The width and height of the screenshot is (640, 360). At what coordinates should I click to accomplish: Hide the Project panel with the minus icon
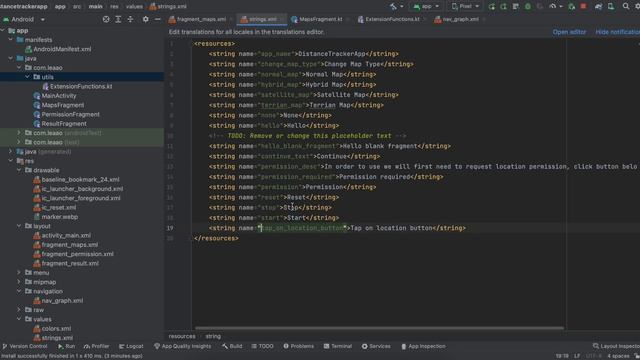tap(158, 19)
